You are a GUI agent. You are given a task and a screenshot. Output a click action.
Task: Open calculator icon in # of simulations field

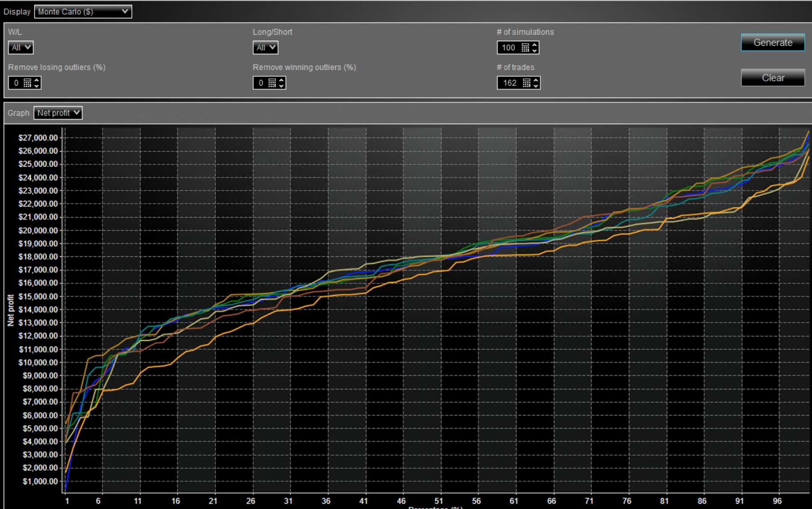(x=525, y=48)
